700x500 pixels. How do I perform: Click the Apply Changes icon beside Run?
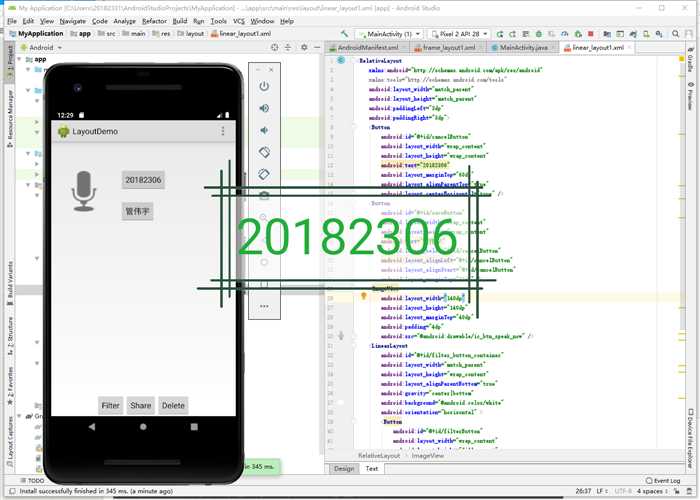click(x=512, y=34)
